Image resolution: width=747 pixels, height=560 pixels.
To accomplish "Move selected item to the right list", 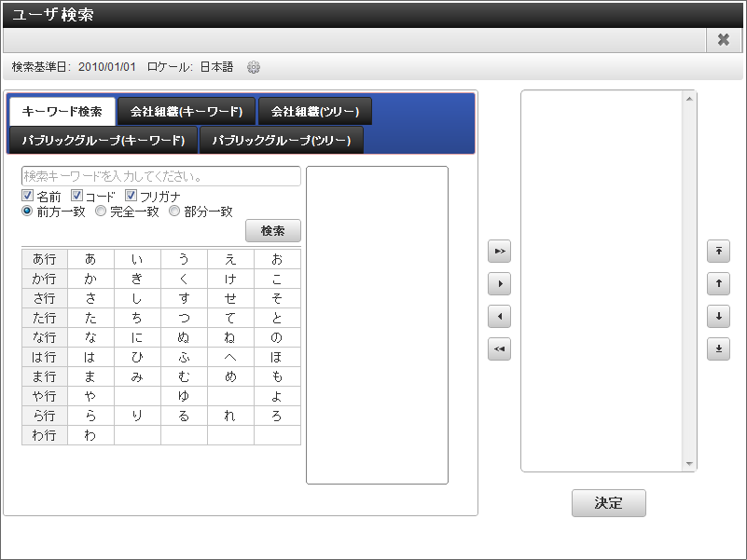I will 499,284.
